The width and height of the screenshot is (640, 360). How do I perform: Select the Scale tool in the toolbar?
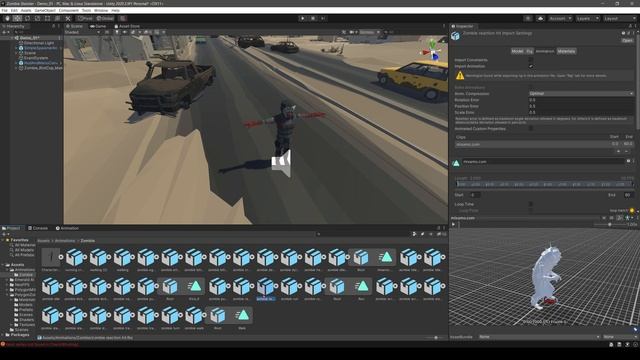(38, 18)
